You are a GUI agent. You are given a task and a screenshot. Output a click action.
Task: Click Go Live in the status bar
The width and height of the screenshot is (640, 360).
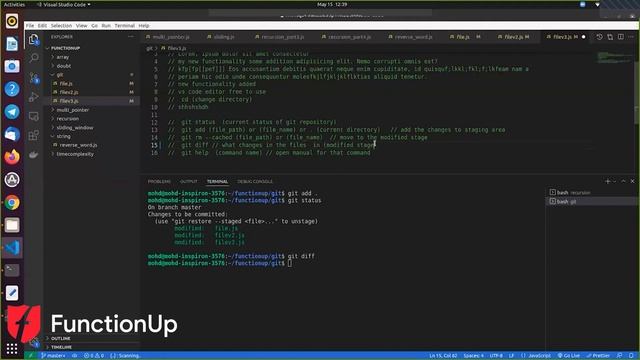pos(569,356)
